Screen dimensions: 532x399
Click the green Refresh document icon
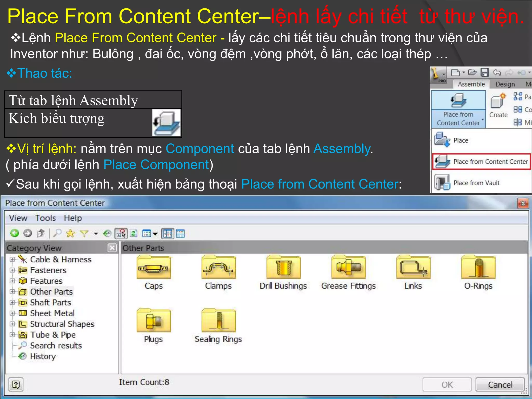(x=134, y=233)
